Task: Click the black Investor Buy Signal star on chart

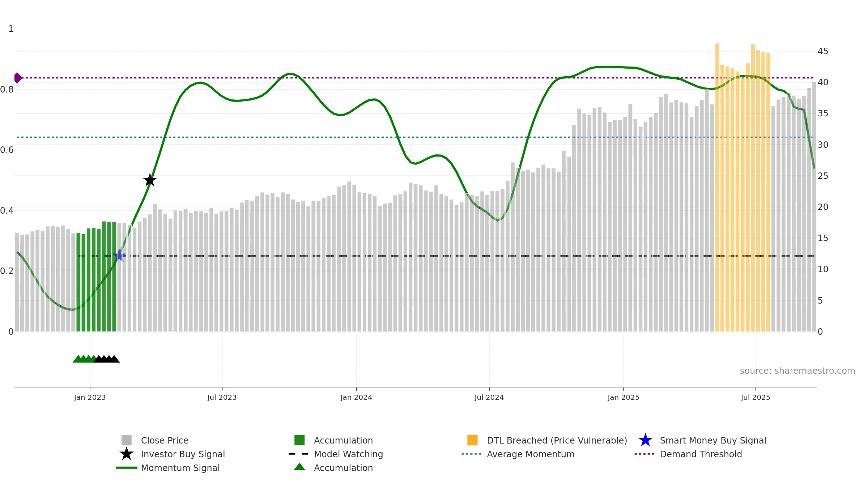Action: point(150,180)
